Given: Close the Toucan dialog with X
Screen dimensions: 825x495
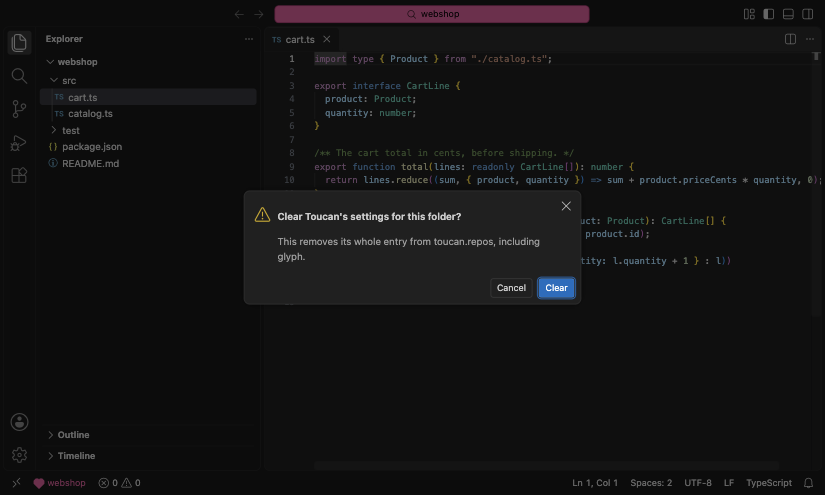Looking at the screenshot, I should 566,206.
